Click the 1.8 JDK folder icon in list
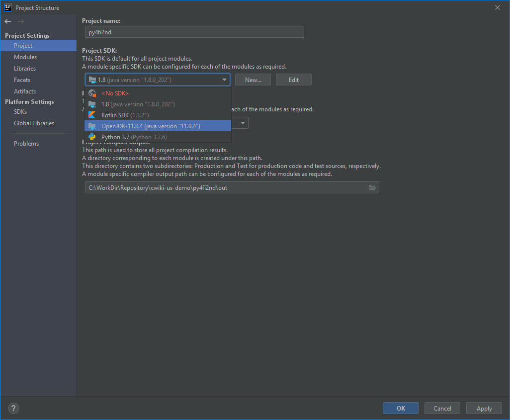This screenshot has height=420, width=510. tap(92, 104)
